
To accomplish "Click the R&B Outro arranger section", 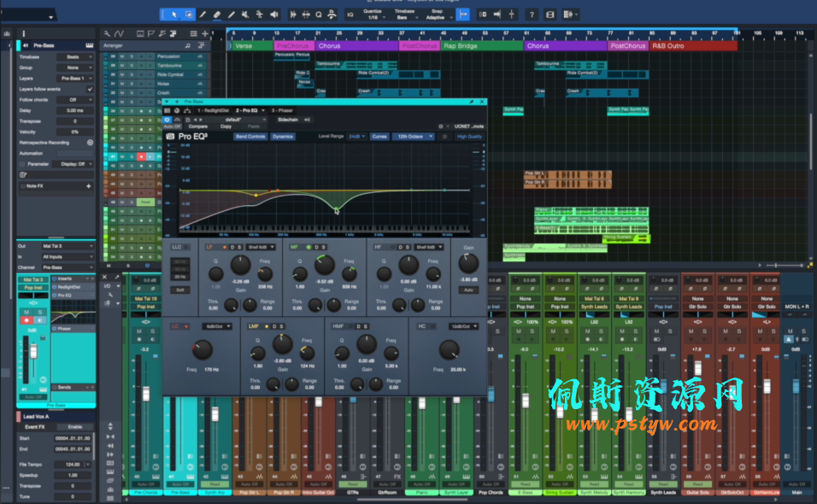I will pos(694,46).
